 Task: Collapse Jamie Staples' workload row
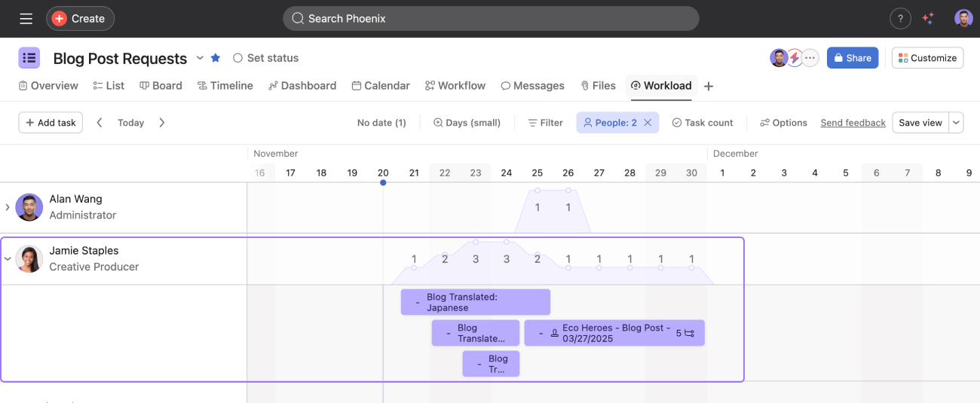tap(8, 258)
